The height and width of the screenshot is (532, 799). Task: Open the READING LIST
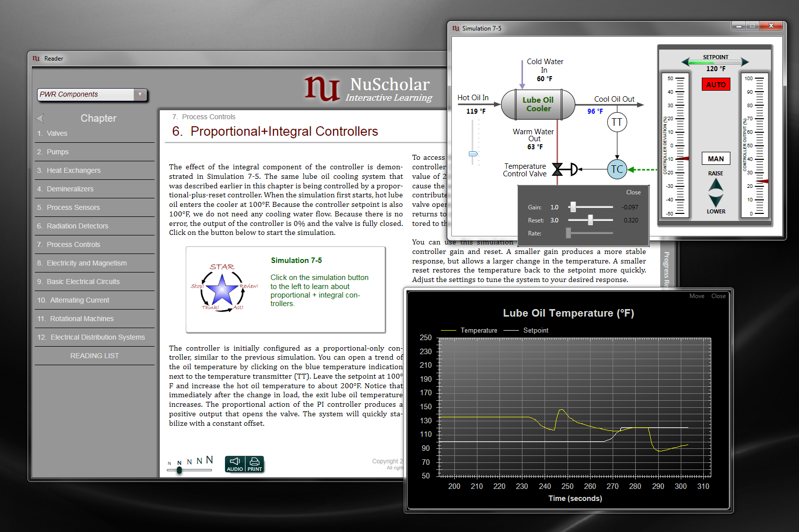click(x=95, y=356)
